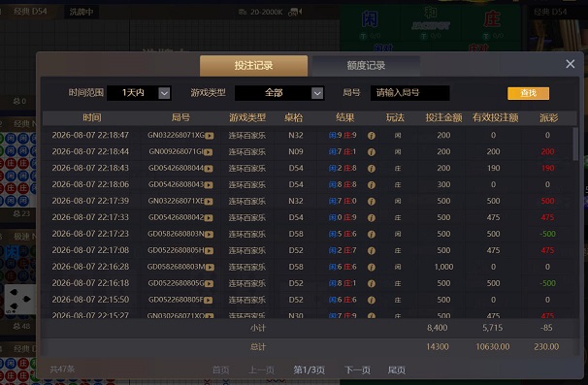Go to 下一页 next page
Viewport: 588px width, 385px height.
point(357,370)
